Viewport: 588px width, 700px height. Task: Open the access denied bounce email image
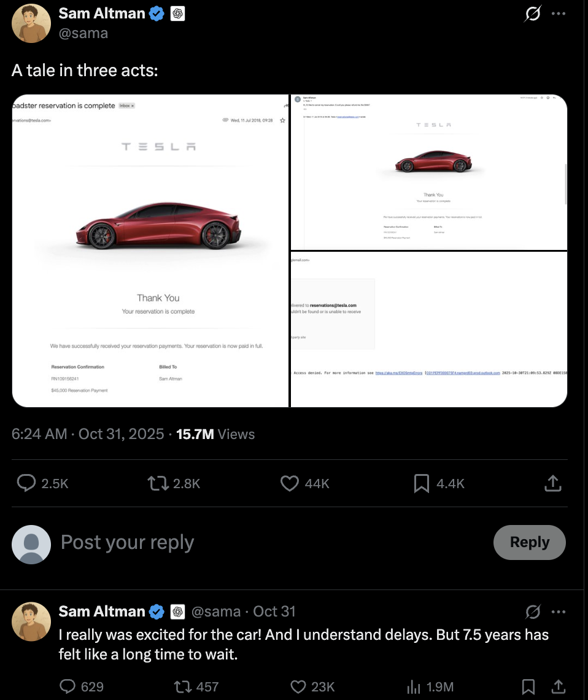[429, 329]
